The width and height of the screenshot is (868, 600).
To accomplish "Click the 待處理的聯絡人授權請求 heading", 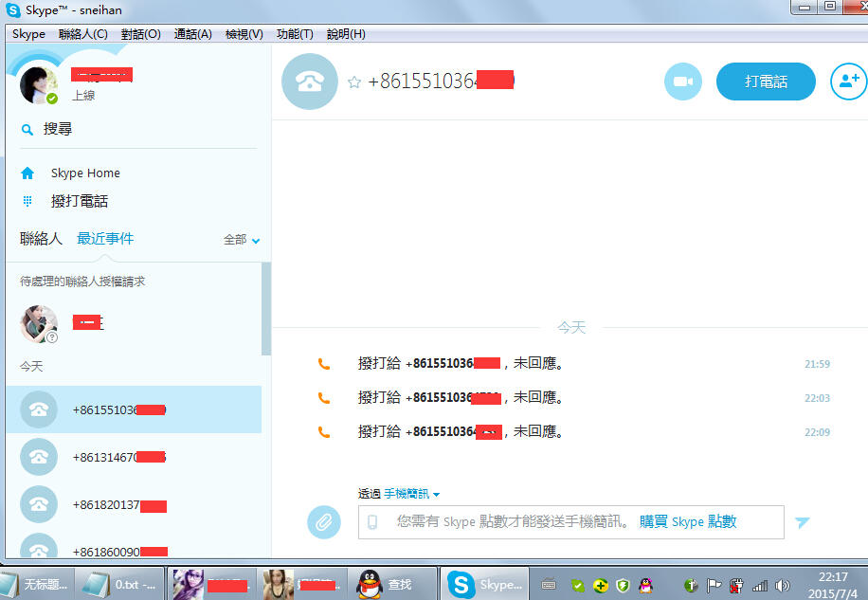I will point(82,282).
